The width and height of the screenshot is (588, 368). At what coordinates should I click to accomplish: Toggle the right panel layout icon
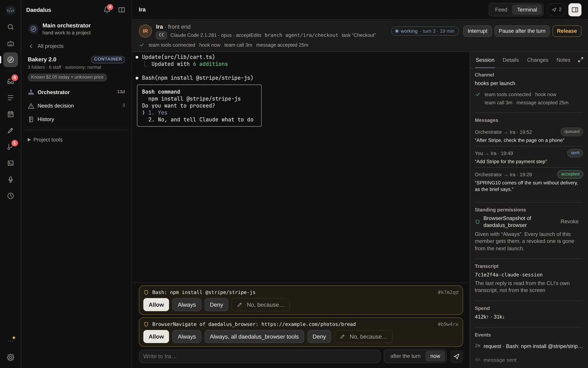tap(575, 10)
